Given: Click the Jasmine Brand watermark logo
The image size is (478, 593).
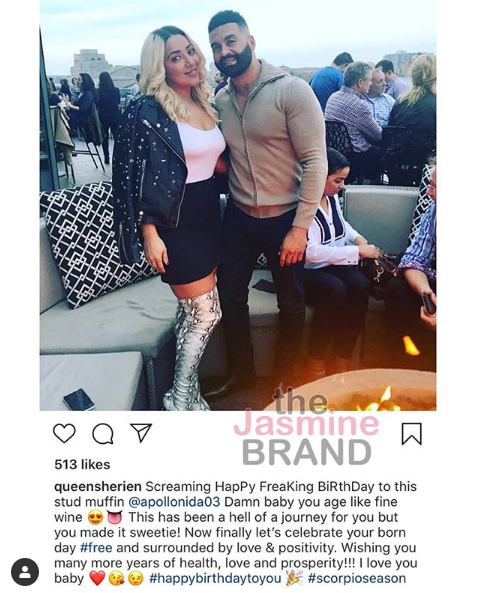Looking at the screenshot, I should [x=306, y=427].
